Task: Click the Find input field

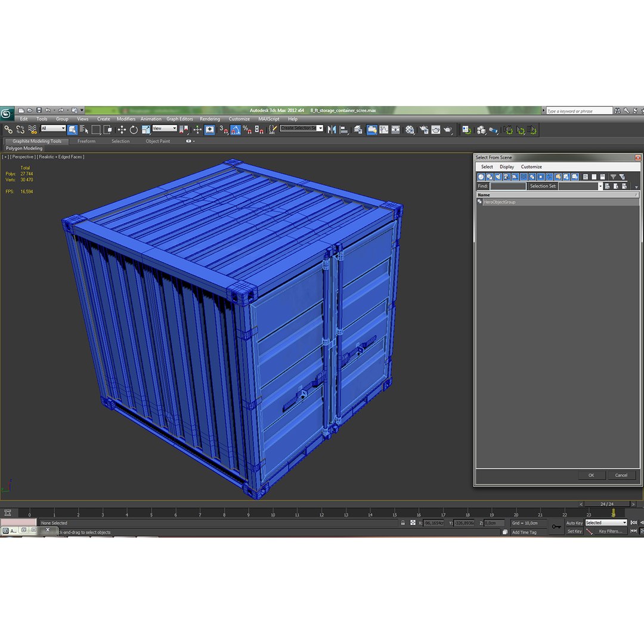Action: click(x=508, y=187)
